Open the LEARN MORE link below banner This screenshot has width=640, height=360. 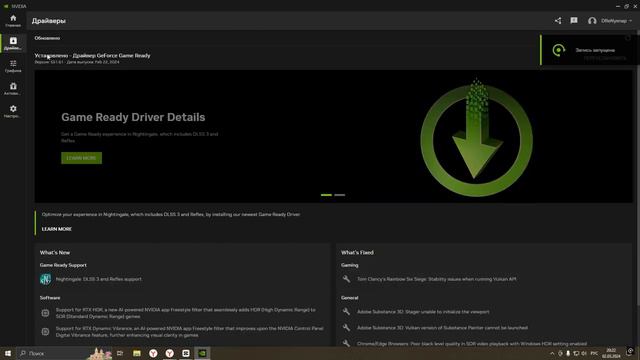(57, 229)
